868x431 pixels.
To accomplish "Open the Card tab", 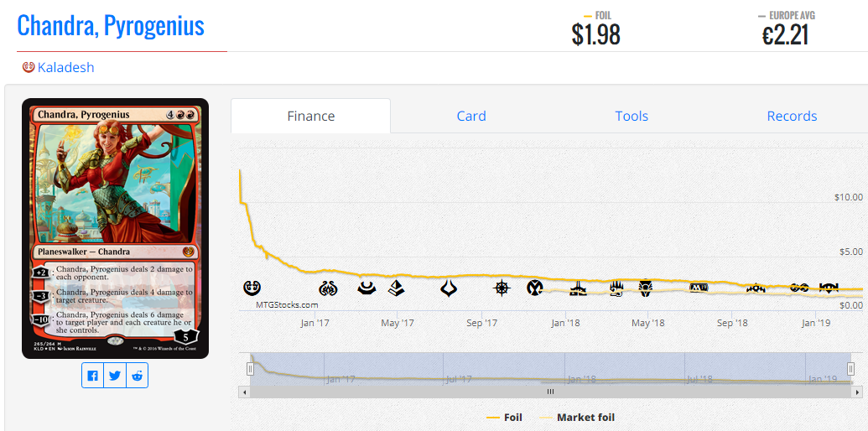I will [471, 117].
